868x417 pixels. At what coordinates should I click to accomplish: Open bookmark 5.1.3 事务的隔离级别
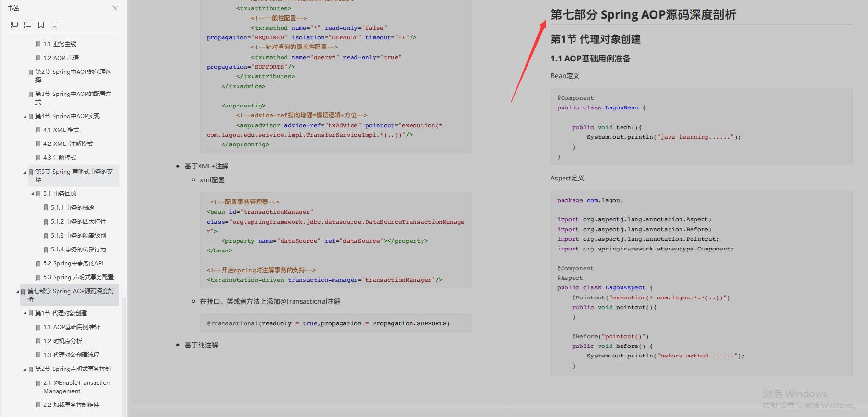[78, 236]
